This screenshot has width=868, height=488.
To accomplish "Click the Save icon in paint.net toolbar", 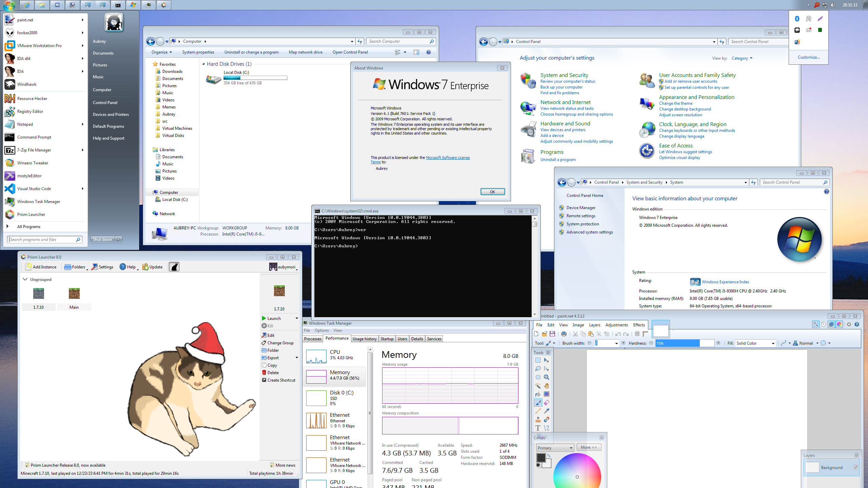I will coord(552,334).
